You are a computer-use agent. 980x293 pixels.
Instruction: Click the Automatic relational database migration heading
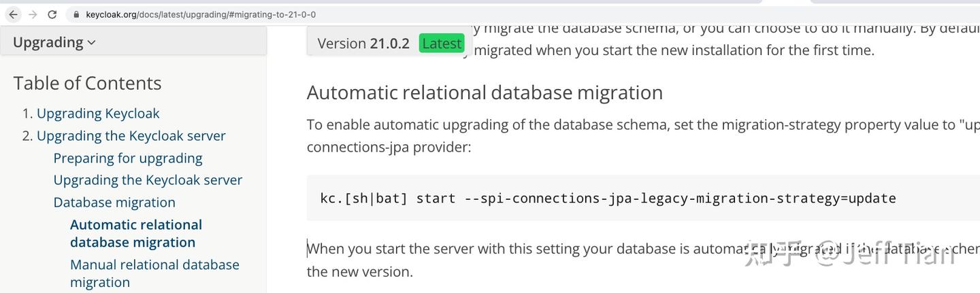coord(485,92)
